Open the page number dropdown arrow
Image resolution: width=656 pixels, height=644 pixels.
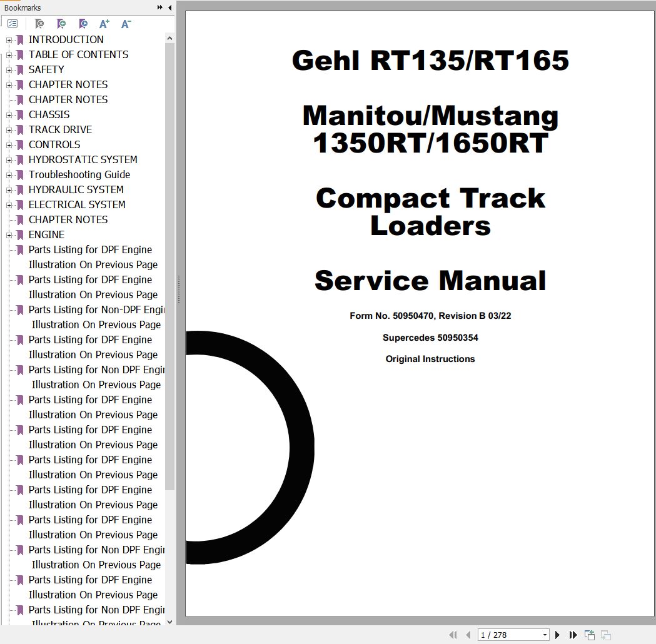[545, 635]
